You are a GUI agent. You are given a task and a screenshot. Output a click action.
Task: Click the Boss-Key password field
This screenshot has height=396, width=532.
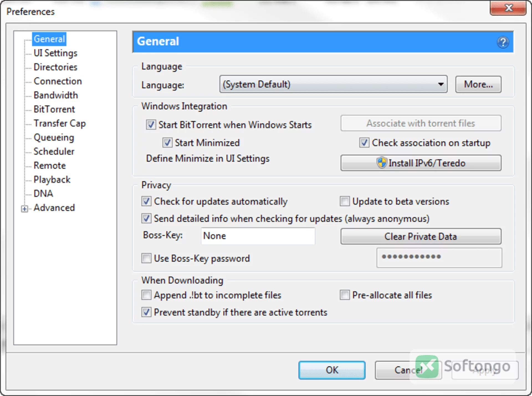pos(439,258)
